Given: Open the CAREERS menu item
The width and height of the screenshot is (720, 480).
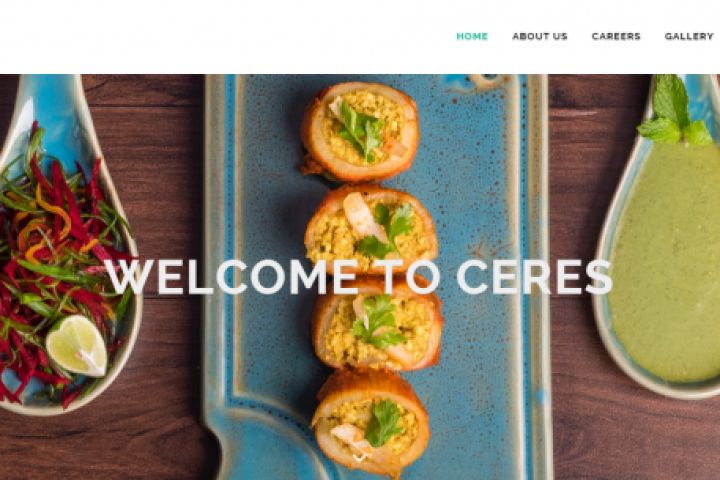Looking at the screenshot, I should coord(616,36).
